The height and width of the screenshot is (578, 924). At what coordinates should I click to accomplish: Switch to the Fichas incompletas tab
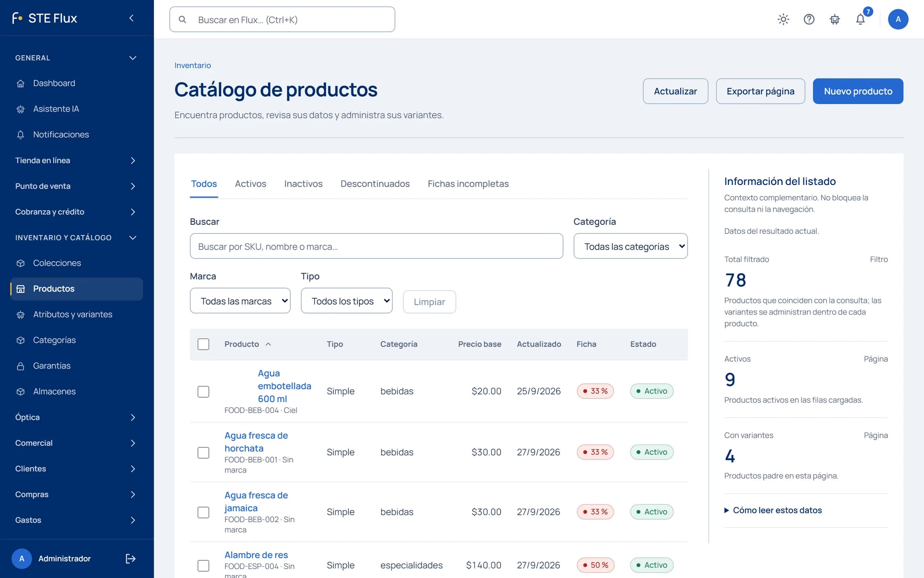[x=468, y=184]
